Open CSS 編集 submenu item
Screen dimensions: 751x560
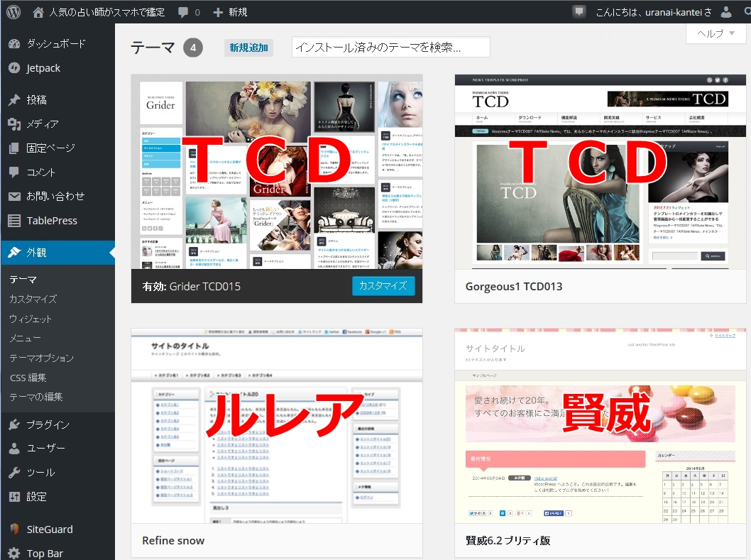tap(28, 378)
